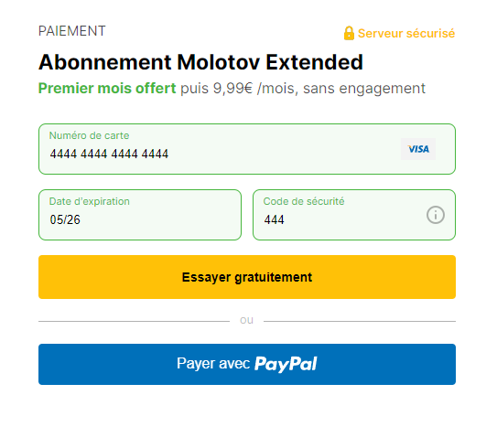Click the Numéro de carte label
The image size is (497, 448).
pyautogui.click(x=89, y=135)
